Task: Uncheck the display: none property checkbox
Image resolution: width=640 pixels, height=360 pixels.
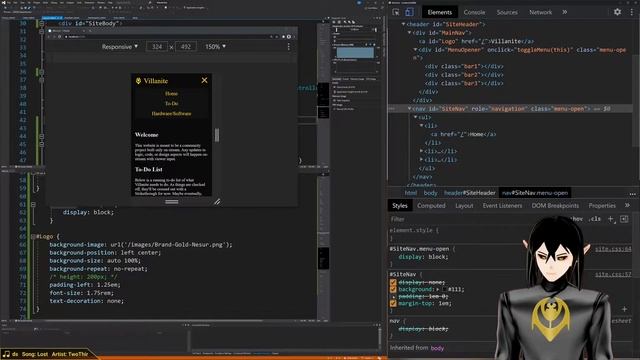Action: [393, 282]
